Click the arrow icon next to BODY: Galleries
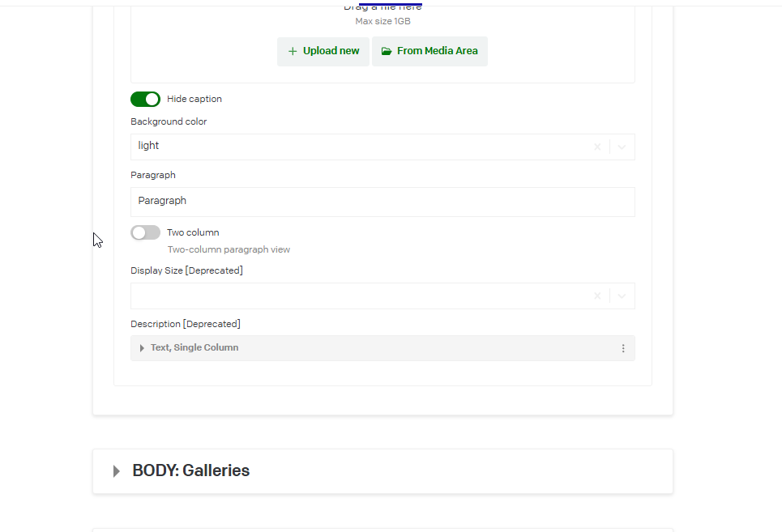This screenshot has width=782, height=532. 117,471
